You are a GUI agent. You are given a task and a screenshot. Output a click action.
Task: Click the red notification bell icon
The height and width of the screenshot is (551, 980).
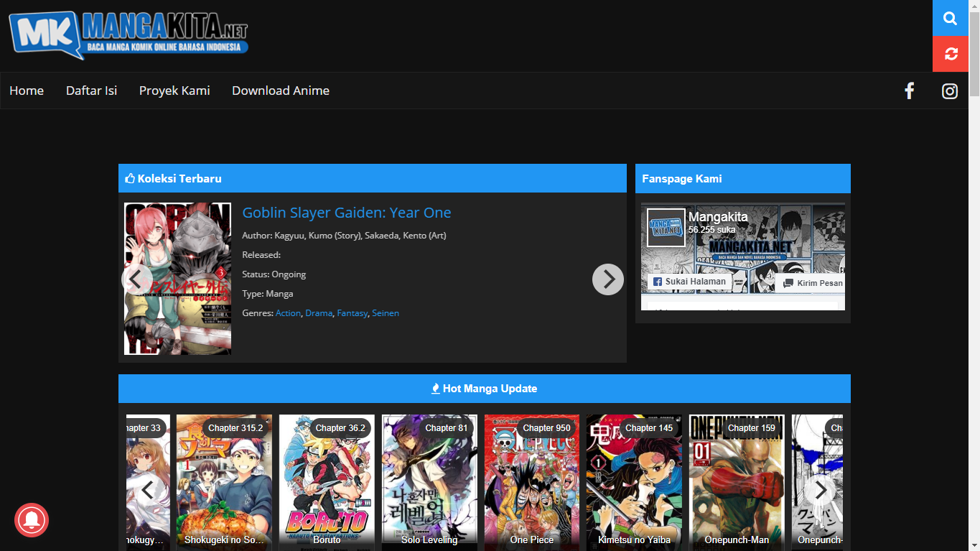pos(32,519)
